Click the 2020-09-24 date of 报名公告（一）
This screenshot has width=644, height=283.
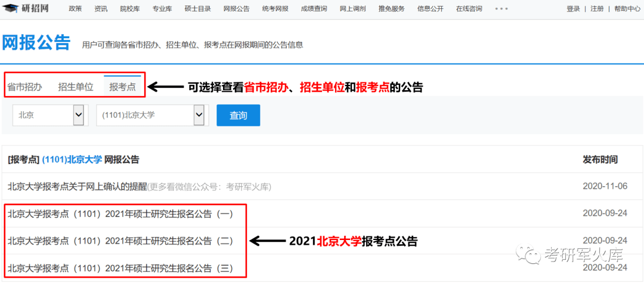[605, 214]
